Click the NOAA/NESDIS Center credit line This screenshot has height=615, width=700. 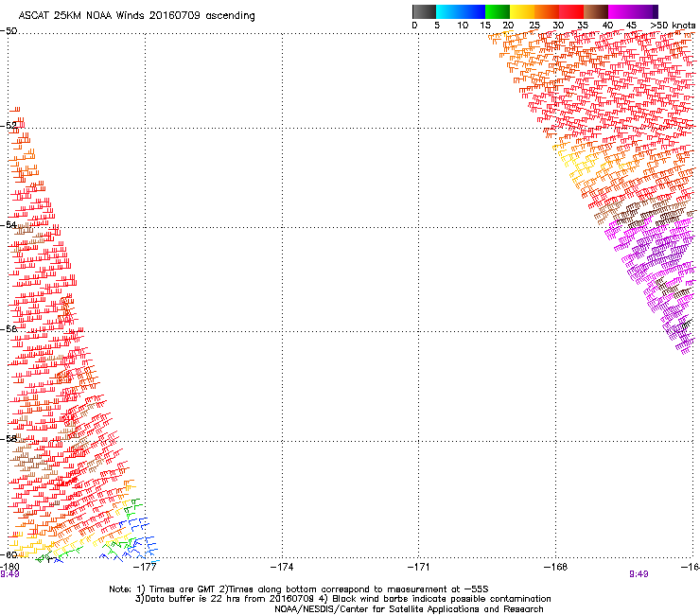tap(409, 609)
